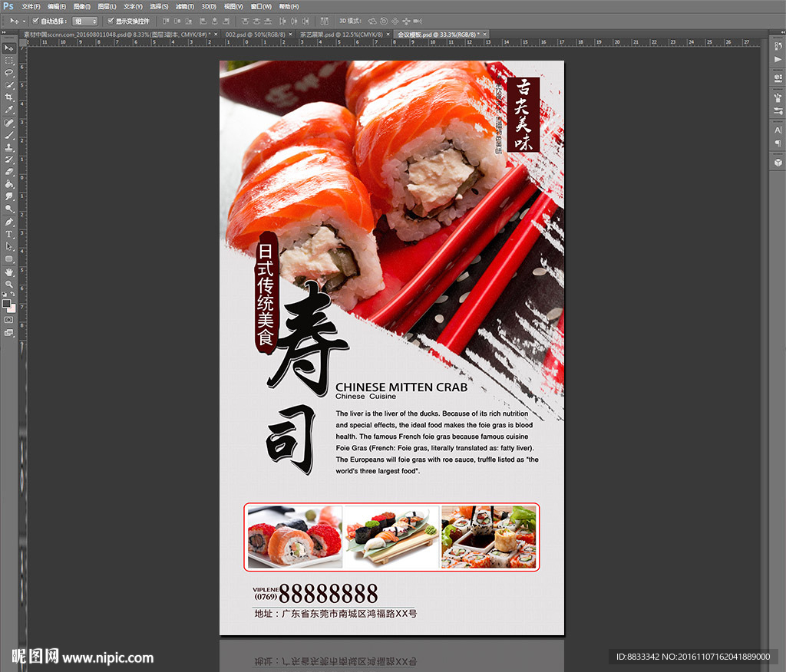Image resolution: width=786 pixels, height=672 pixels.
Task: Select the Rounded Rectangle shape tool
Action: [9, 259]
